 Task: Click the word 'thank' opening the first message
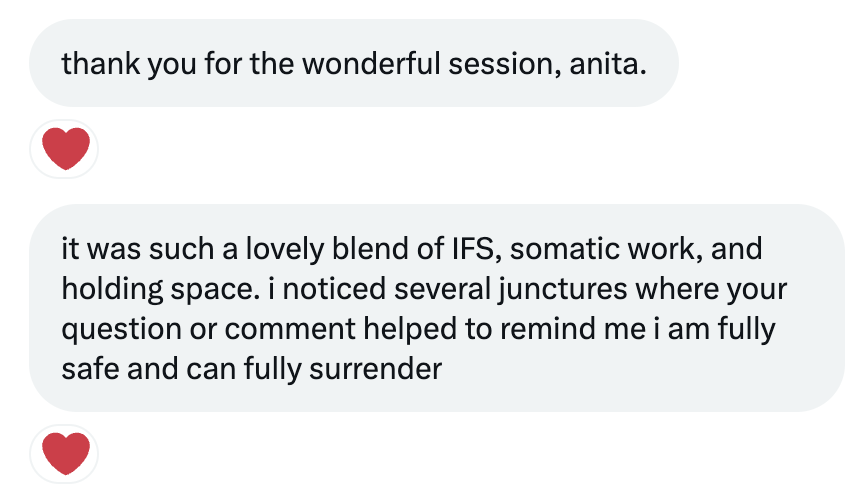coord(101,64)
